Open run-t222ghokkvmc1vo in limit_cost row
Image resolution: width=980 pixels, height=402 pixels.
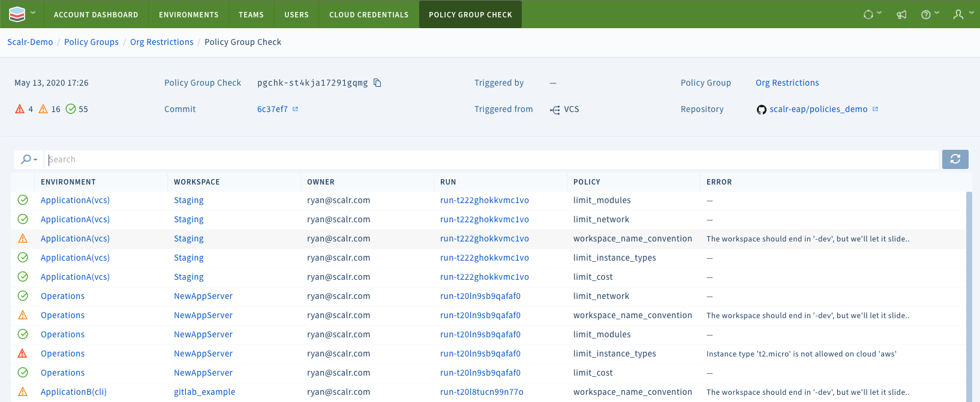tap(485, 277)
